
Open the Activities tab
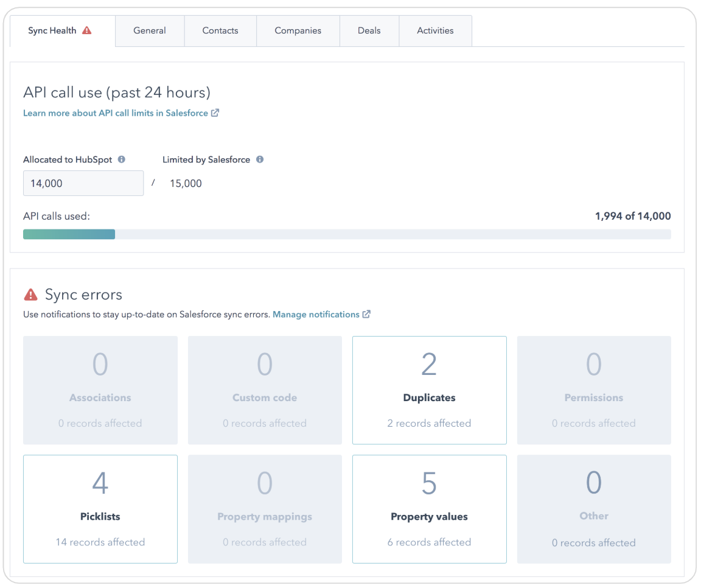(435, 30)
